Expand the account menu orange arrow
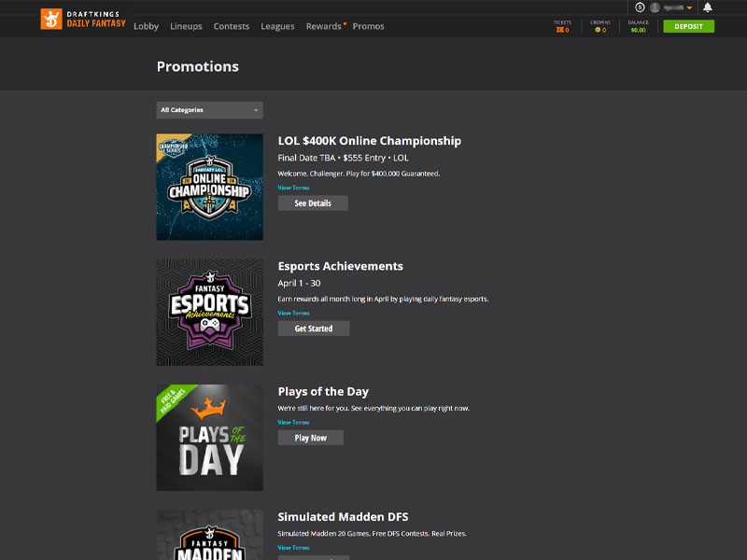 point(689,8)
